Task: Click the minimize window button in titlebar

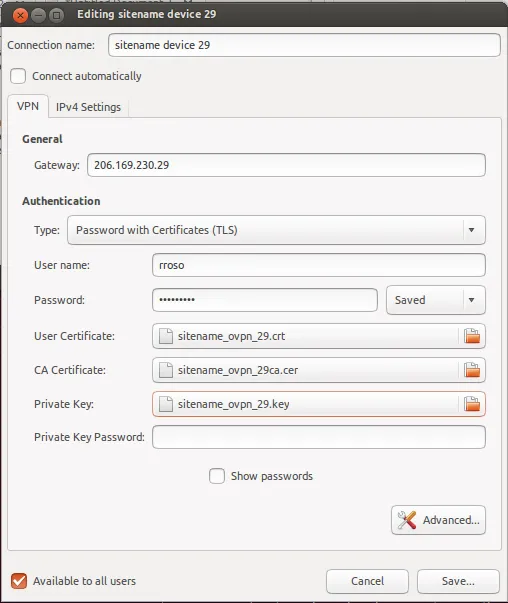Action: (38, 15)
